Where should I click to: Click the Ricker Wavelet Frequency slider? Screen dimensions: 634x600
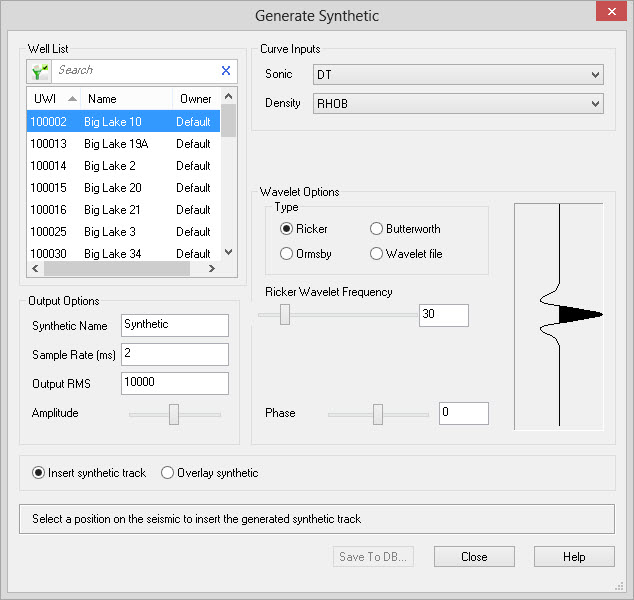point(285,315)
